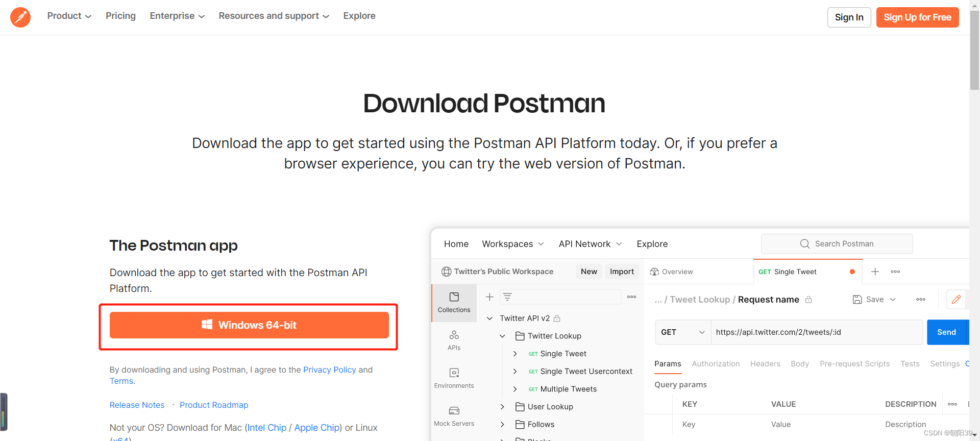
Task: Click the orange pencil edit icon
Action: pos(956,300)
